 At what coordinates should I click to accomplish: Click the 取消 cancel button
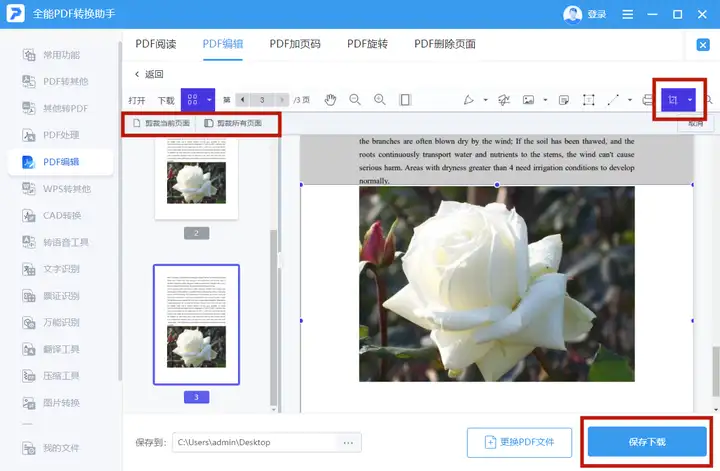[695, 124]
